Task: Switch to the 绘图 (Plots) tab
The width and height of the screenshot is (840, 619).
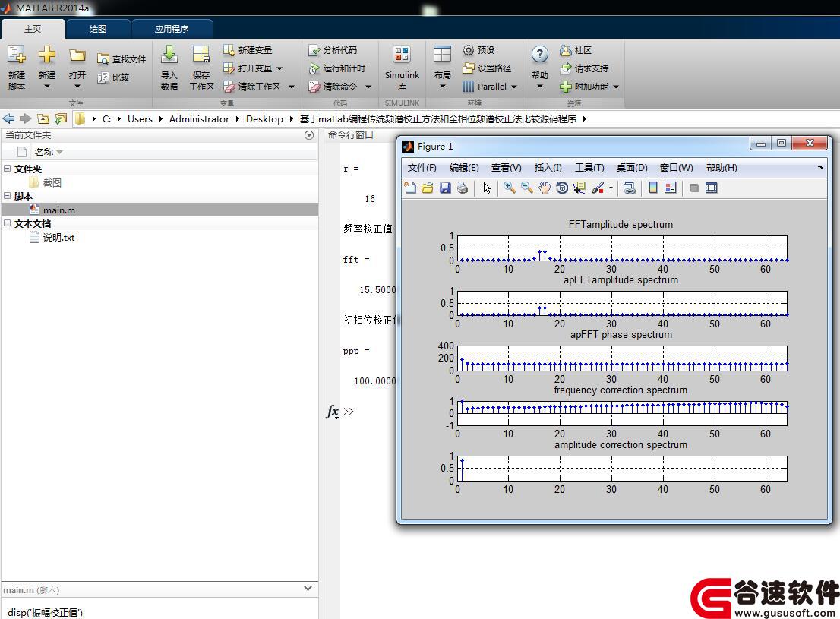Action: [97, 29]
